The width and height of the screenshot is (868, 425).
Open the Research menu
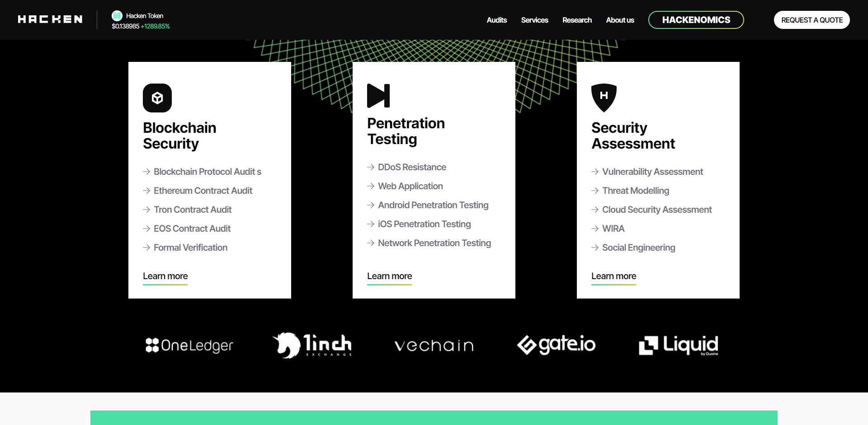click(577, 20)
